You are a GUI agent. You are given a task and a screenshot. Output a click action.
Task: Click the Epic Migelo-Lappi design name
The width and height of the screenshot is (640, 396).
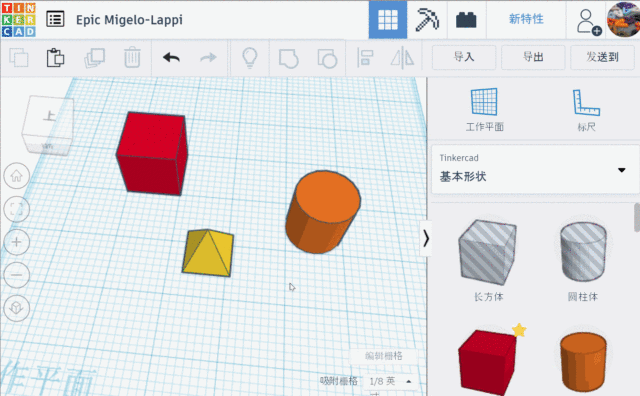129,20
